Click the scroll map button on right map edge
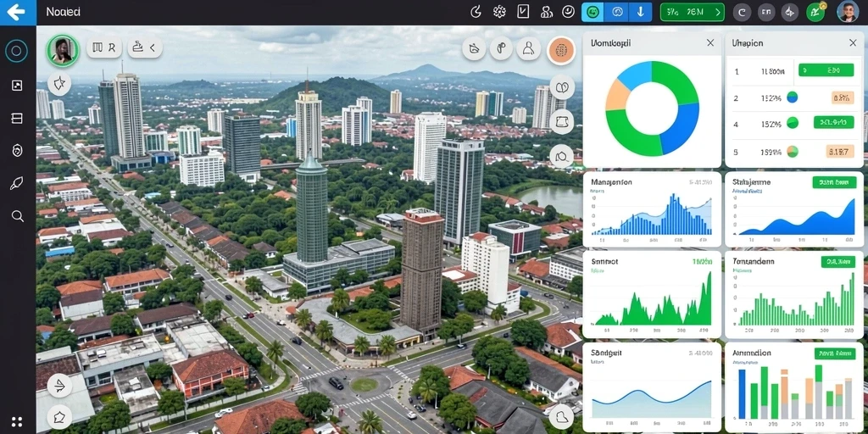The height and width of the screenshot is (434, 868). pos(561,121)
